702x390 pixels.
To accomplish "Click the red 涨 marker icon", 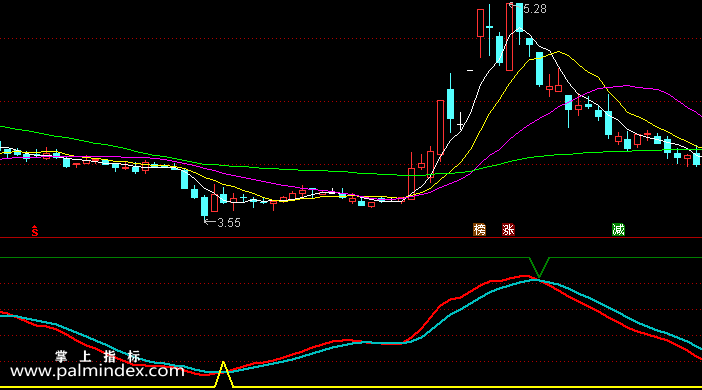I will click(508, 230).
